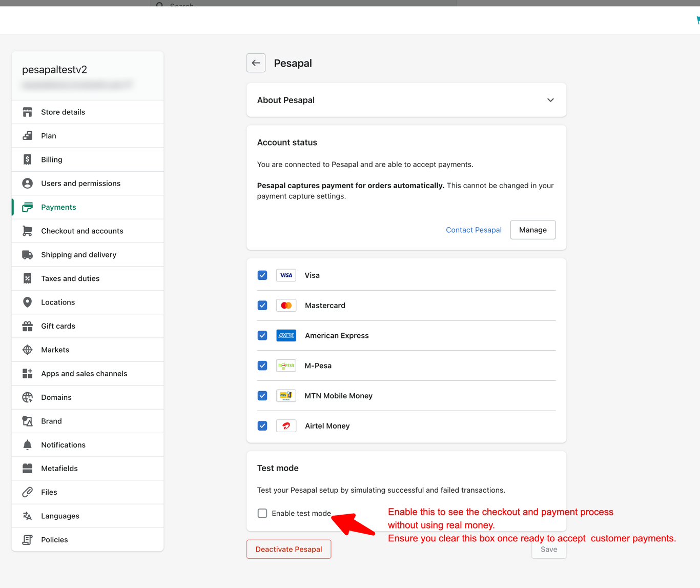Image resolution: width=700 pixels, height=588 pixels.
Task: Click the Checkout cart icon
Action: [x=28, y=231]
